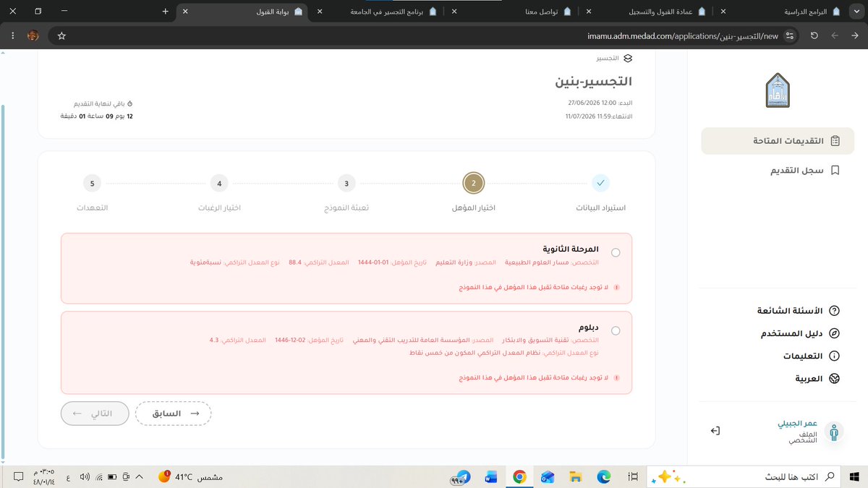The image size is (868, 488).
Task: Open the Chrome three-dot menu
Action: (x=12, y=35)
